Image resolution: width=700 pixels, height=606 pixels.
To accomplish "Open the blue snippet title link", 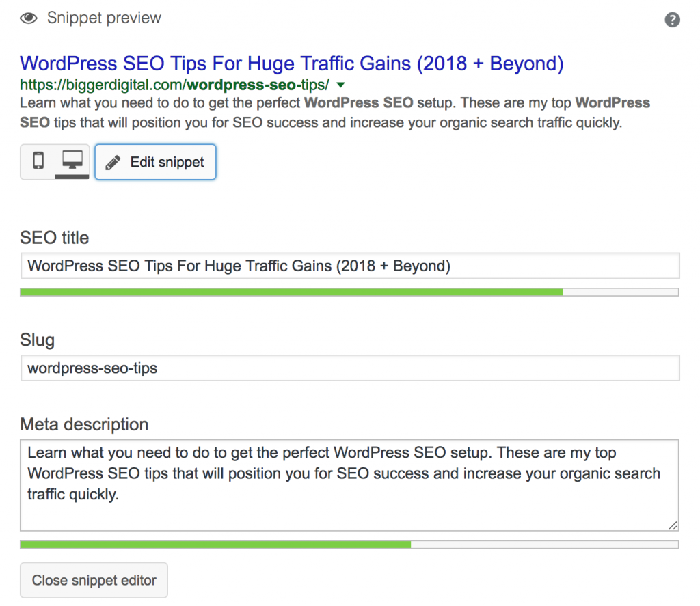I will (291, 64).
